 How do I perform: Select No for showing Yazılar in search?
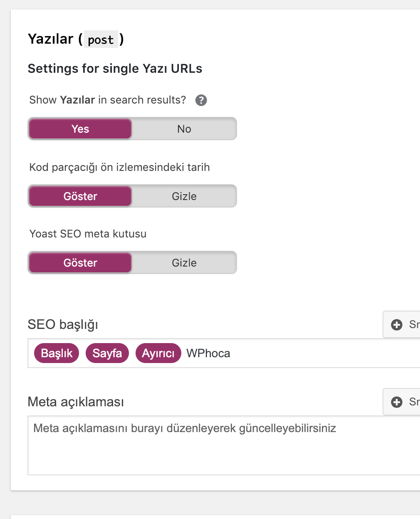184,129
